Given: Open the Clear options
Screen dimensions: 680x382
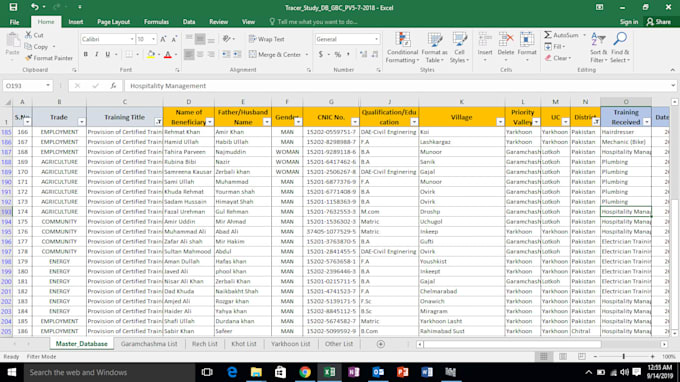Looking at the screenshot, I should (558, 58).
